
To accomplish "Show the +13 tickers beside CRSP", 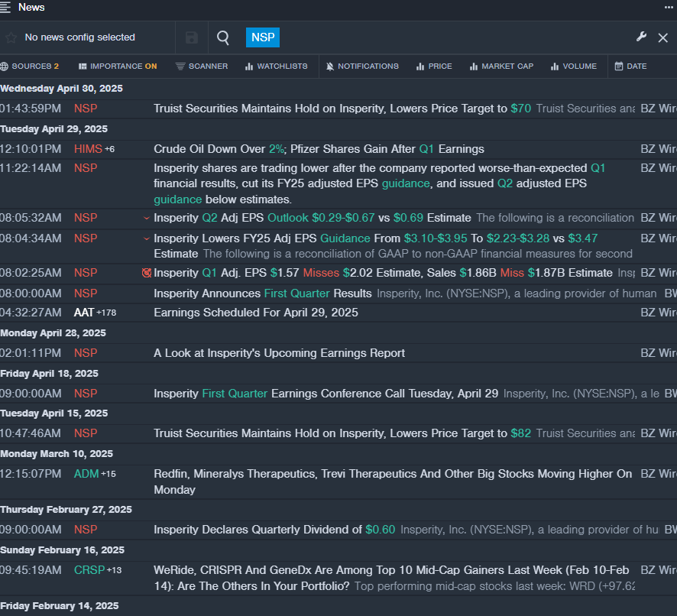I will click(114, 571).
